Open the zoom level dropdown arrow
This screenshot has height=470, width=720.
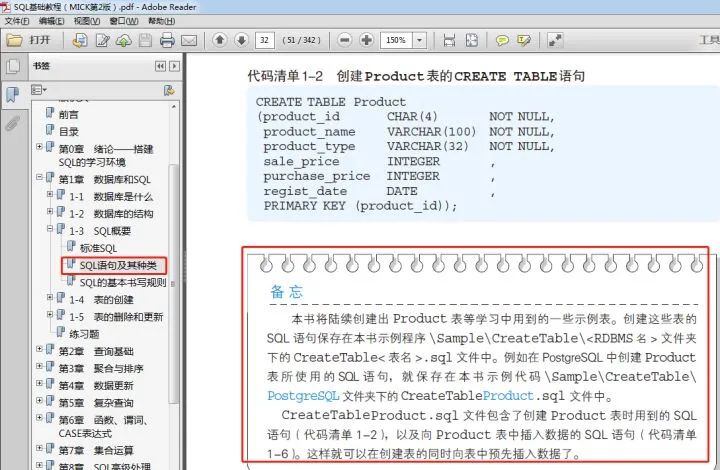tap(420, 40)
